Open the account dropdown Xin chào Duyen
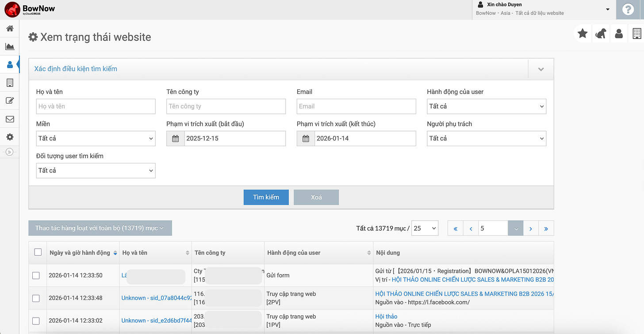This screenshot has height=334, width=644. [x=544, y=9]
